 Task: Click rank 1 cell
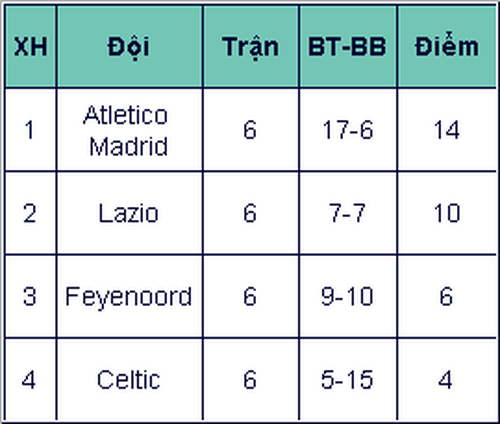pyautogui.click(x=30, y=130)
